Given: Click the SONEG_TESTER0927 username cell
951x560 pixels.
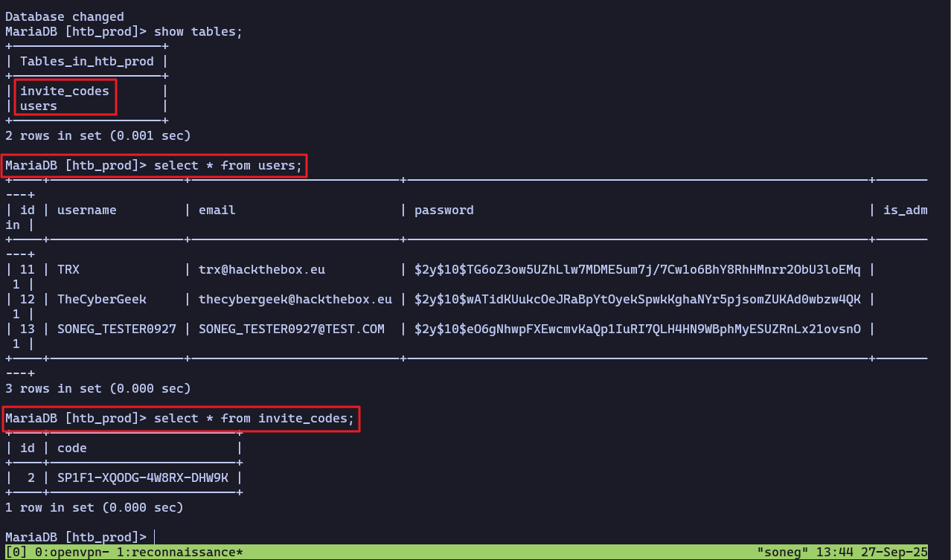Looking at the screenshot, I should click(116, 329).
